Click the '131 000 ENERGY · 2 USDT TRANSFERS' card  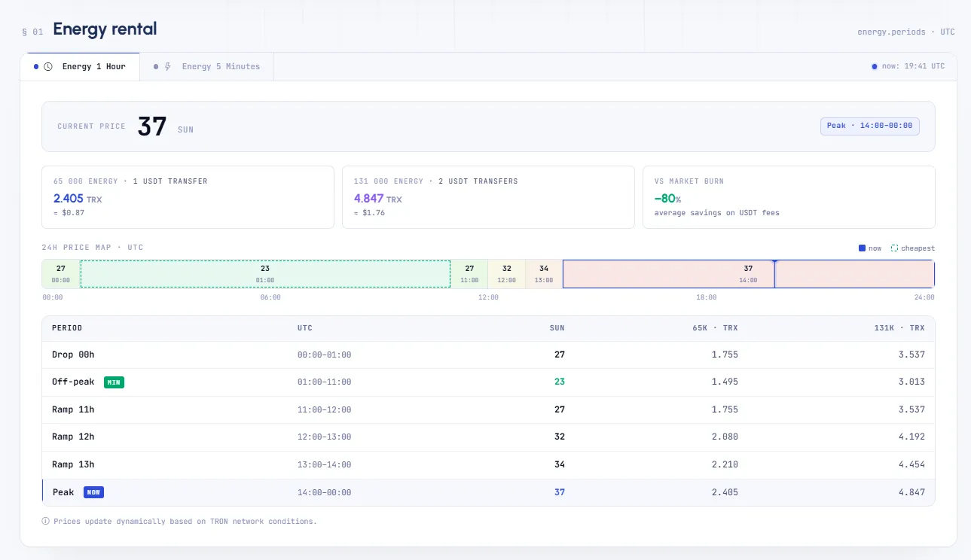click(488, 197)
